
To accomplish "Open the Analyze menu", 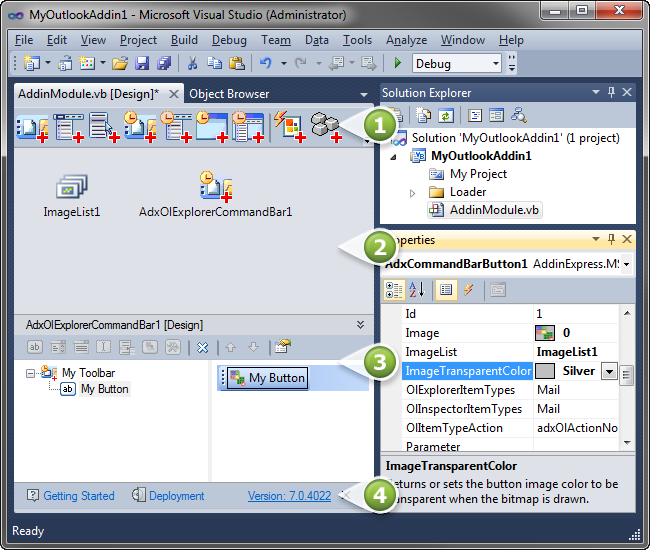I will pos(407,40).
